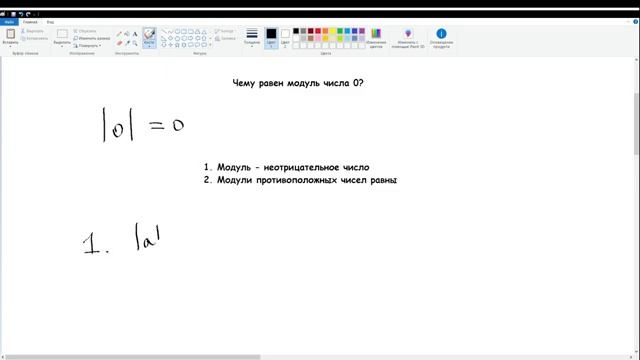Click Resize (Изменить размер) button
Viewport: 640px width, 360px height.
tap(92, 38)
